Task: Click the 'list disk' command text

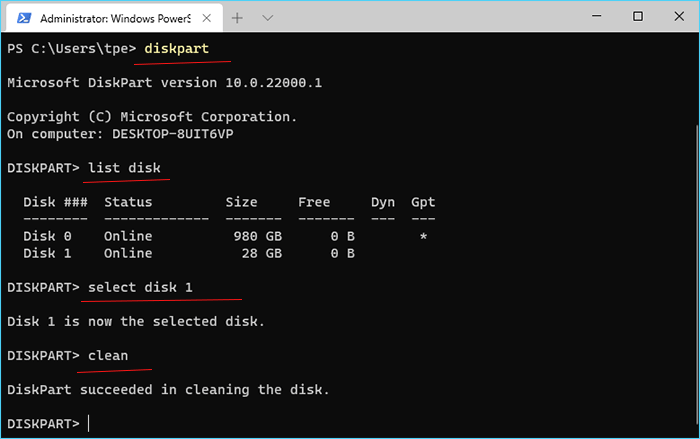Action: click(x=124, y=168)
